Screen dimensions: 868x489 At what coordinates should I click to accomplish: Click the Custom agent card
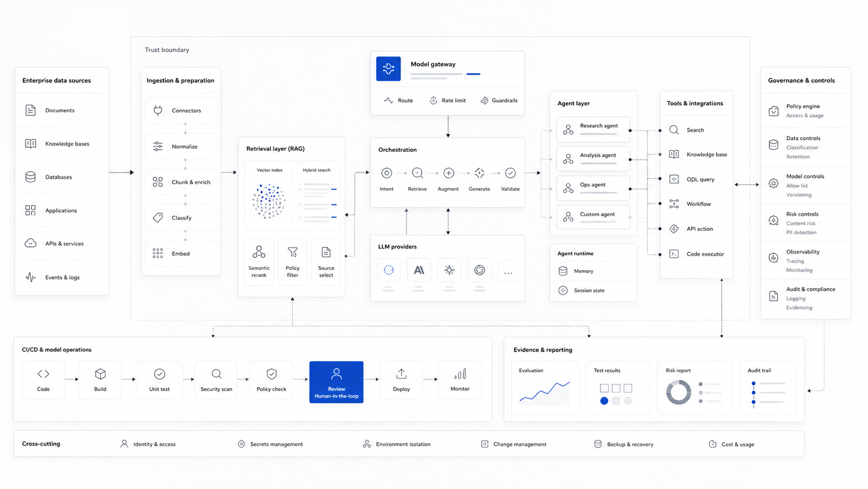pos(593,218)
